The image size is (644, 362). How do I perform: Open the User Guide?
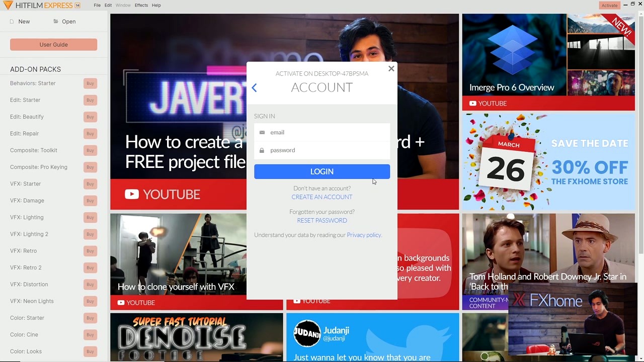pyautogui.click(x=53, y=44)
